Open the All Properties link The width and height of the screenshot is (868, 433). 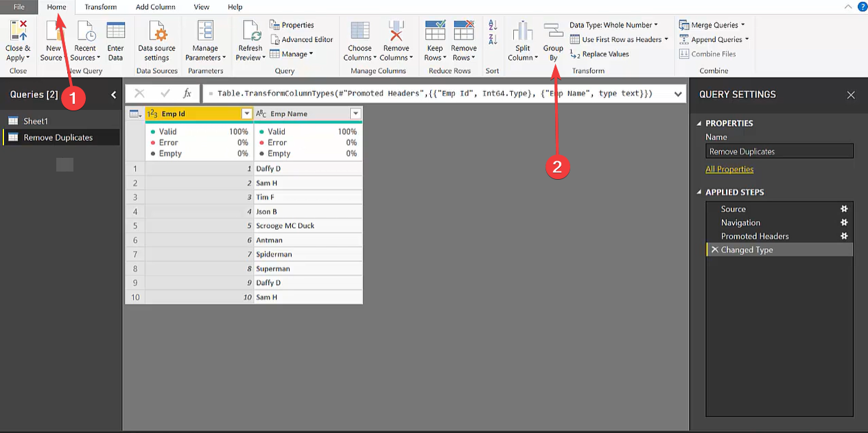coord(729,169)
